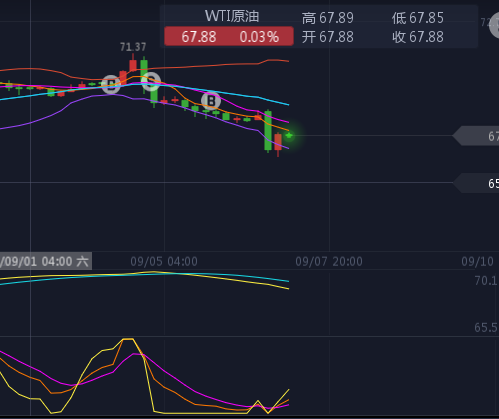Click the 09/07 20:00 time axis label

tap(329, 261)
